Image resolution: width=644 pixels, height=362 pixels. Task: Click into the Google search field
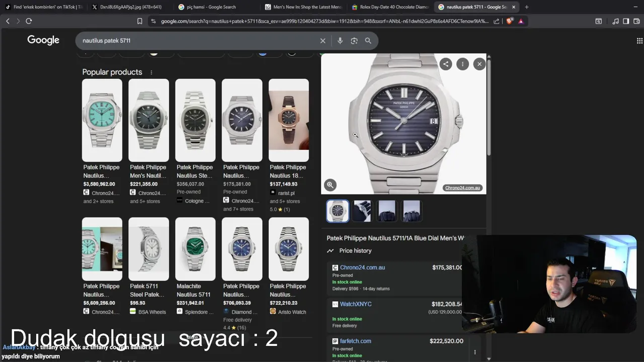[199, 41]
